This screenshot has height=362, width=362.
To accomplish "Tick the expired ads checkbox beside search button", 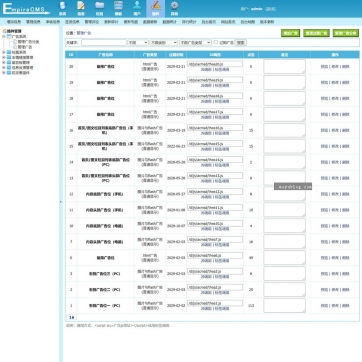I will click(x=216, y=42).
